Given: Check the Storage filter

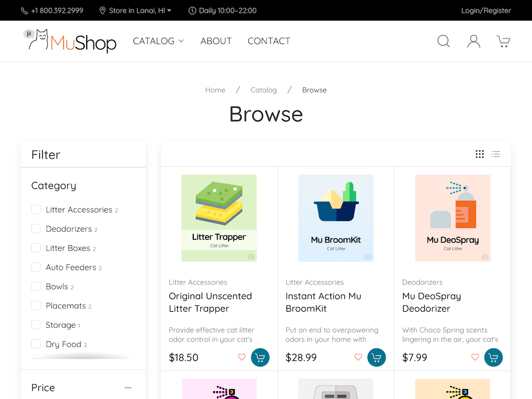Looking at the screenshot, I should (36, 325).
